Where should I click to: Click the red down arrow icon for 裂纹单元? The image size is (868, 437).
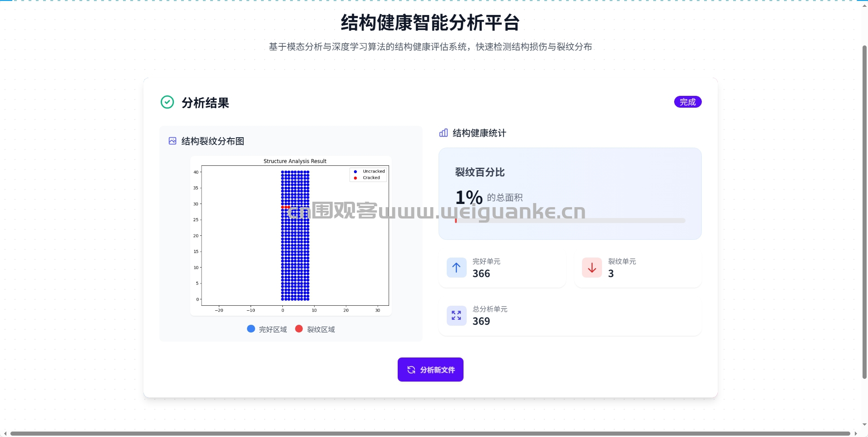tap(592, 268)
